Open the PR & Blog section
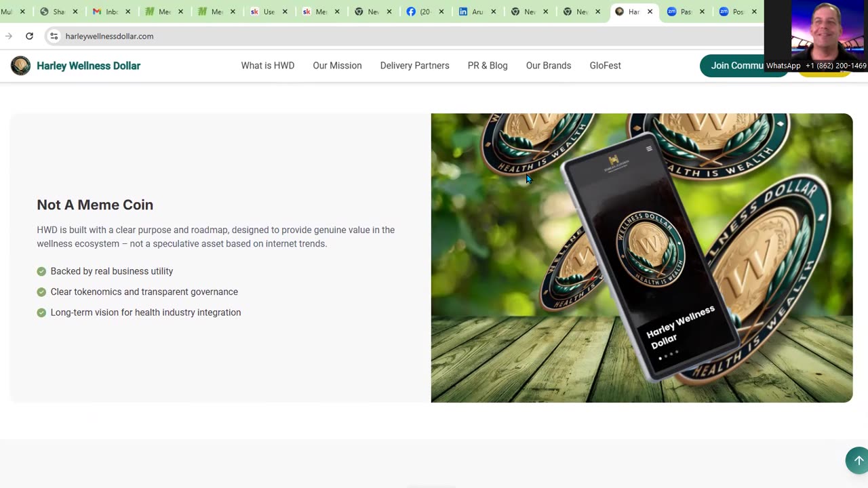This screenshot has width=868, height=488. pos(488,66)
